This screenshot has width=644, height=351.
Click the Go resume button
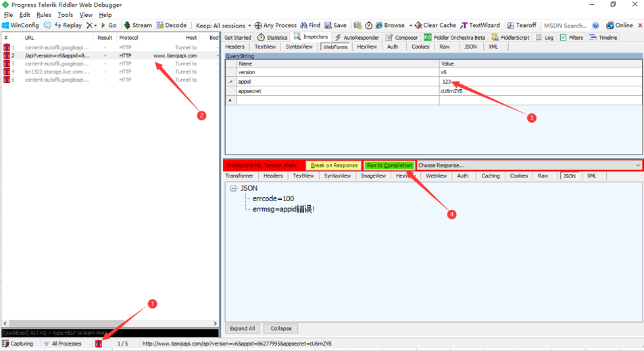(x=109, y=26)
